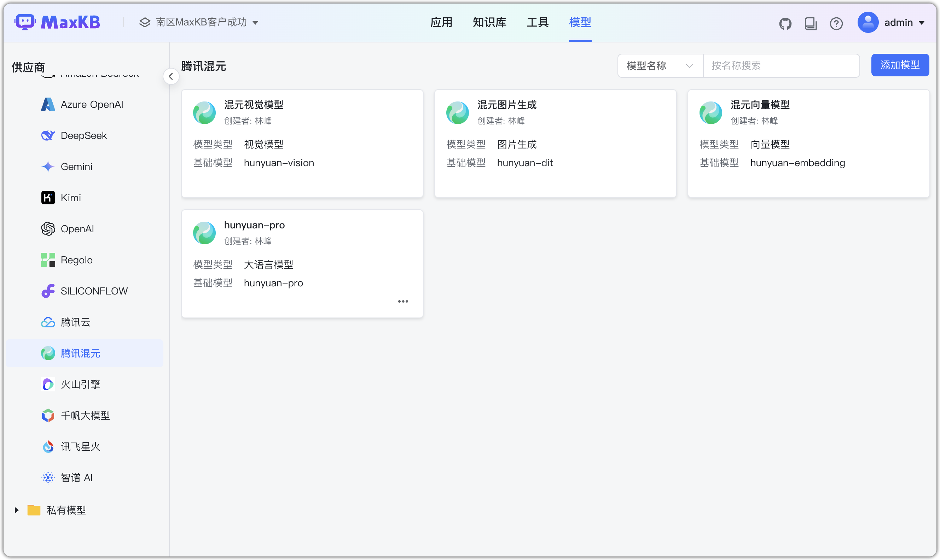Open more options on hunyuan-pro card
940x560 pixels.
[403, 301]
